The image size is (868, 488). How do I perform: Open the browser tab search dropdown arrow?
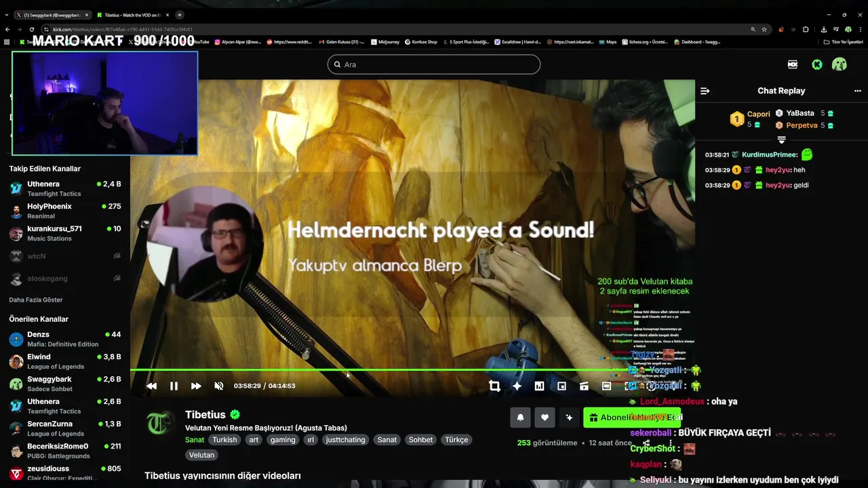click(7, 15)
